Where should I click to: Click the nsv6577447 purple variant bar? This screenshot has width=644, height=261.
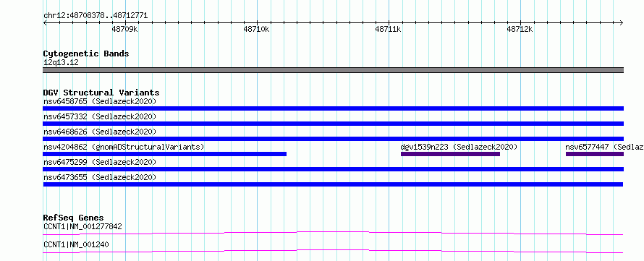[x=595, y=154]
